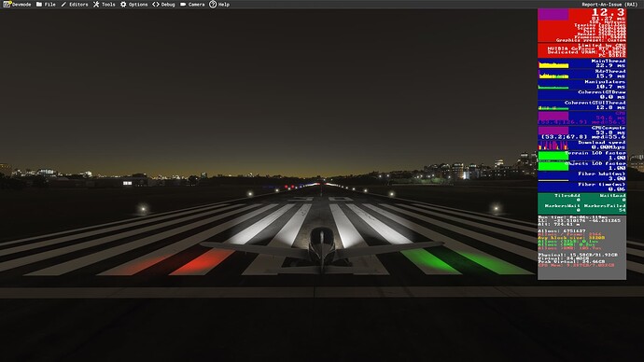Screen dimensions: 644x362
Task: Click the MainThread 22.9 ms reading
Action: [x=609, y=63]
